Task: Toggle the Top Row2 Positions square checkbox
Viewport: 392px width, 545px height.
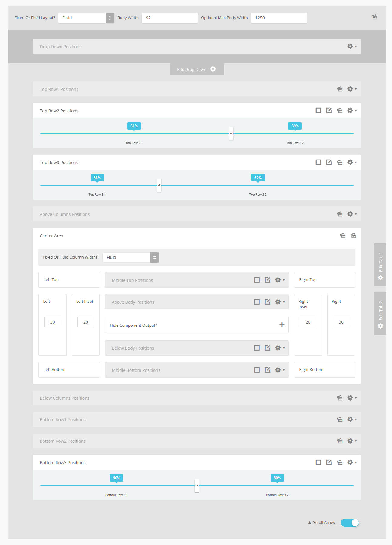Action: coord(318,111)
